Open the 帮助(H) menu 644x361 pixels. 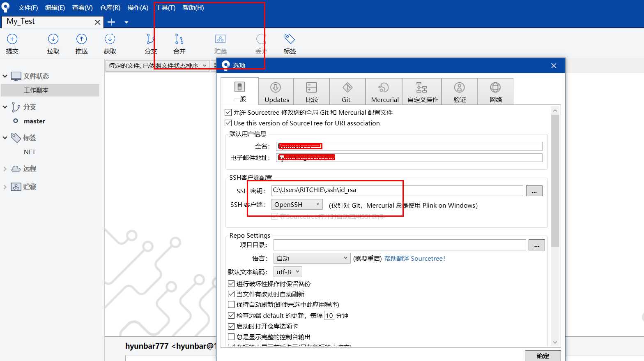coord(193,8)
